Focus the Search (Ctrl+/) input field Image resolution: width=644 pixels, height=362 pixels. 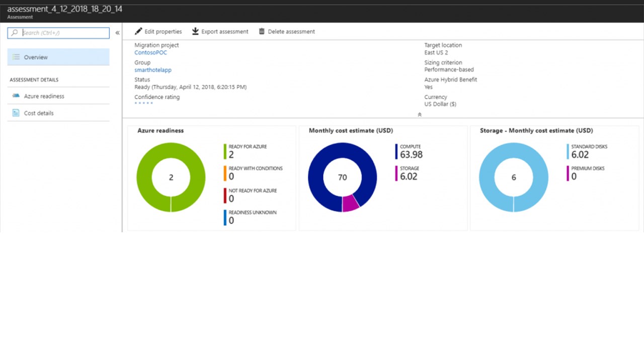coord(58,33)
